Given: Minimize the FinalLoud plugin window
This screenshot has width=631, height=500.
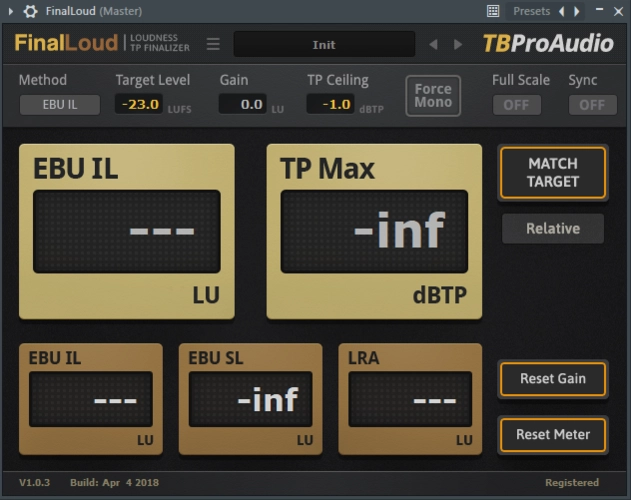Looking at the screenshot, I should [x=599, y=10].
